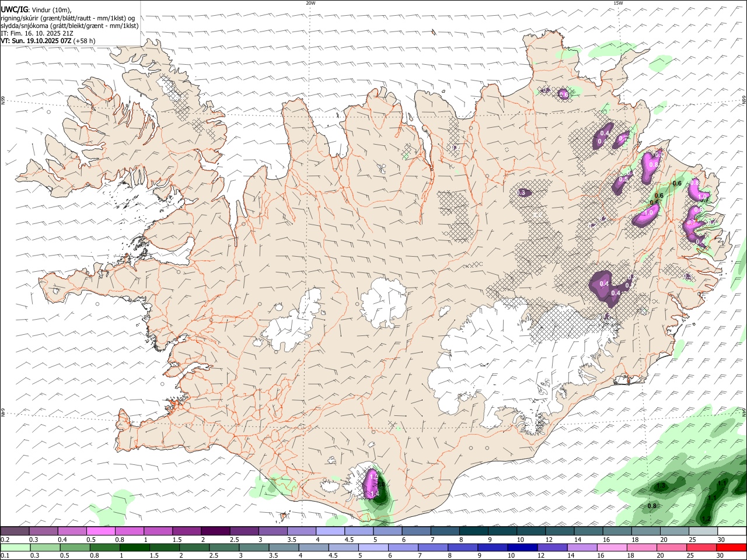Click the '15W' longitude label
The image size is (747, 560).
coord(618,3)
